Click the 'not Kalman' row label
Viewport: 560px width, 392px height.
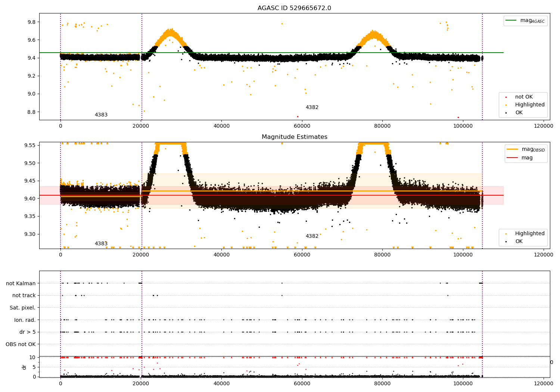(x=21, y=283)
